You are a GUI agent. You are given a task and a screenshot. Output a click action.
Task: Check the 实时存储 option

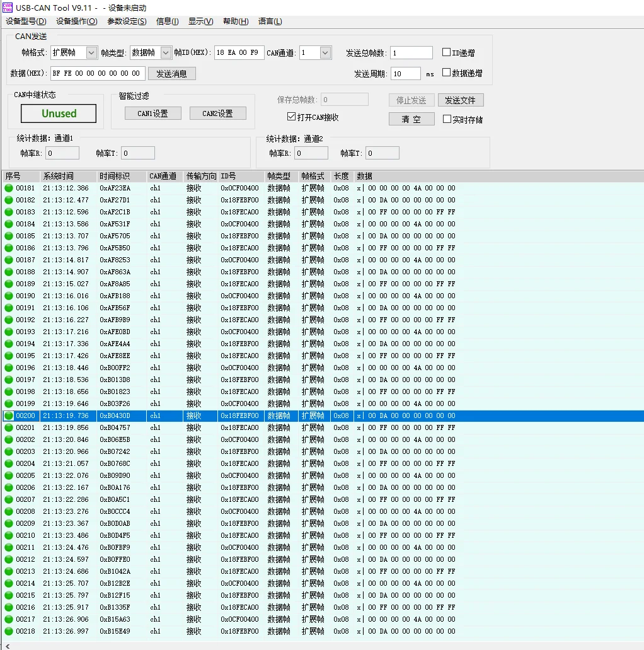pyautogui.click(x=447, y=119)
